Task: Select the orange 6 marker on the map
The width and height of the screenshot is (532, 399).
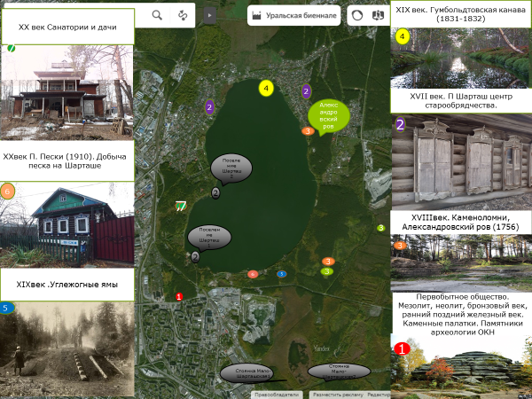Action: (x=253, y=274)
